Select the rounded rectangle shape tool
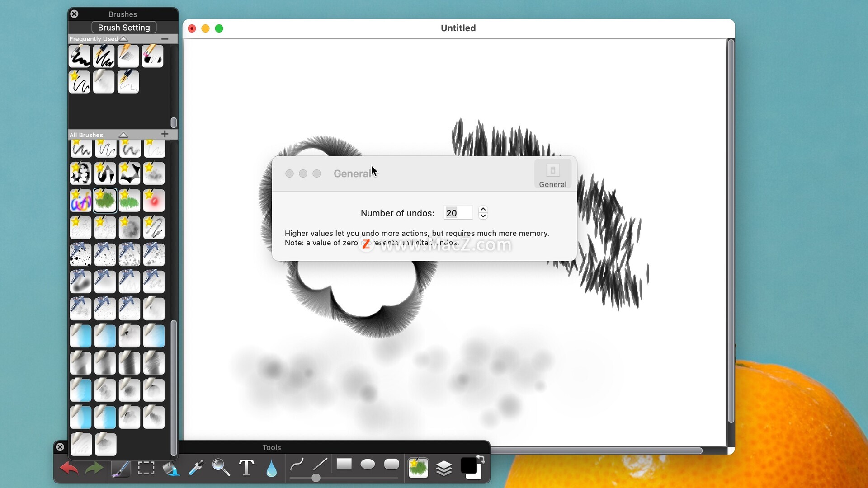Viewport: 868px width, 488px height. pos(392,464)
